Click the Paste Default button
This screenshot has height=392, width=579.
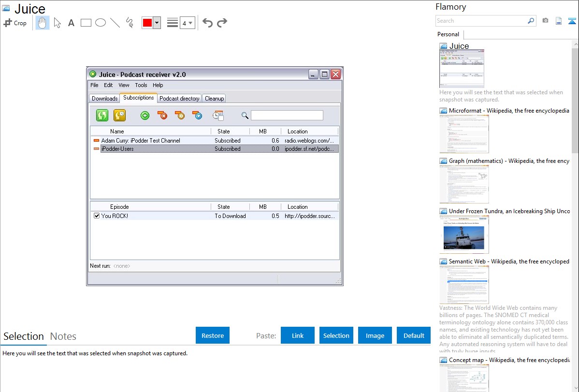[414, 335]
